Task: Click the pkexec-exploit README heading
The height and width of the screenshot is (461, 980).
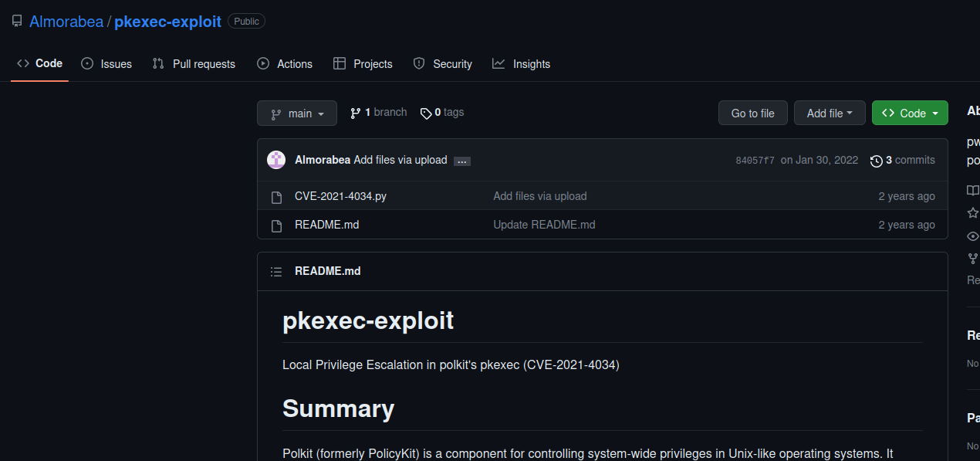Action: click(368, 320)
